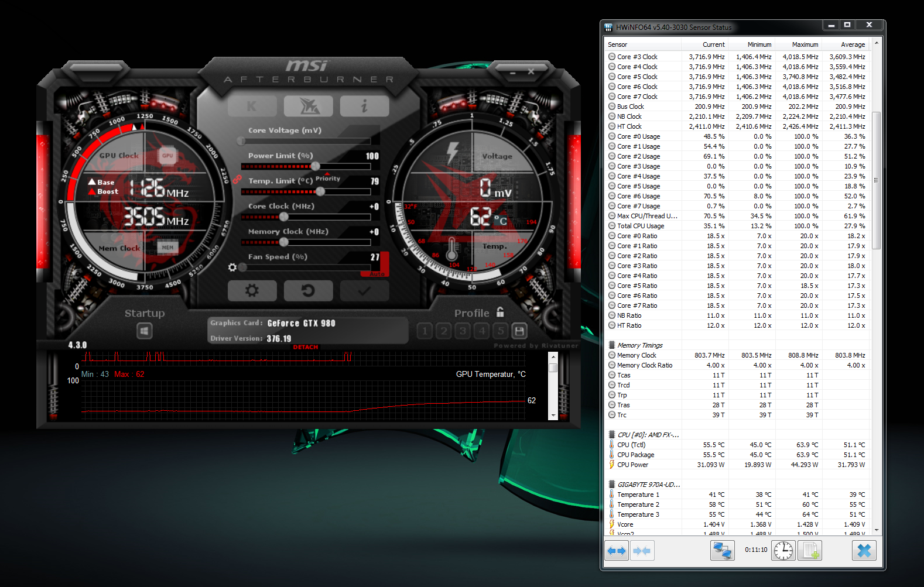Open Afterburner settings gear button

coord(252,290)
